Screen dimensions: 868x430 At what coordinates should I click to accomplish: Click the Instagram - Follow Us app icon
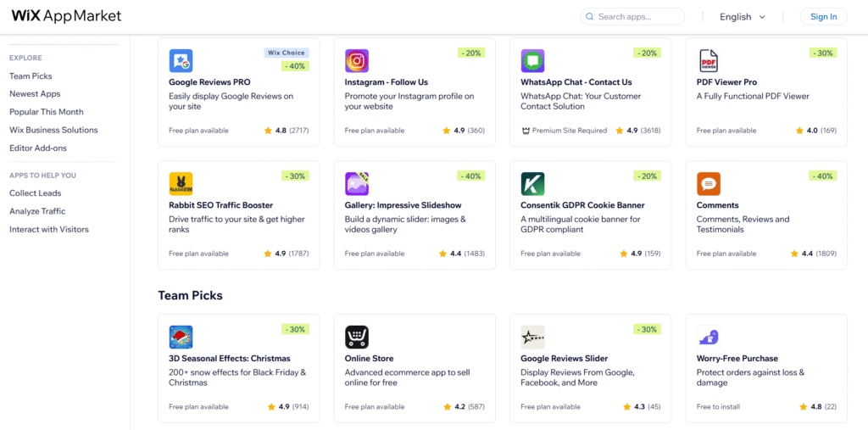pyautogui.click(x=357, y=61)
